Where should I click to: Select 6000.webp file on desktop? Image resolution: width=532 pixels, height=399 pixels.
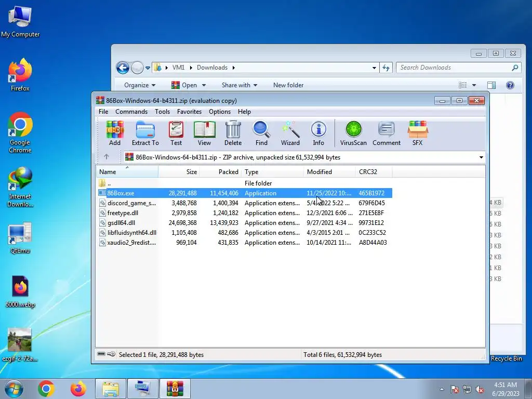coord(20,291)
